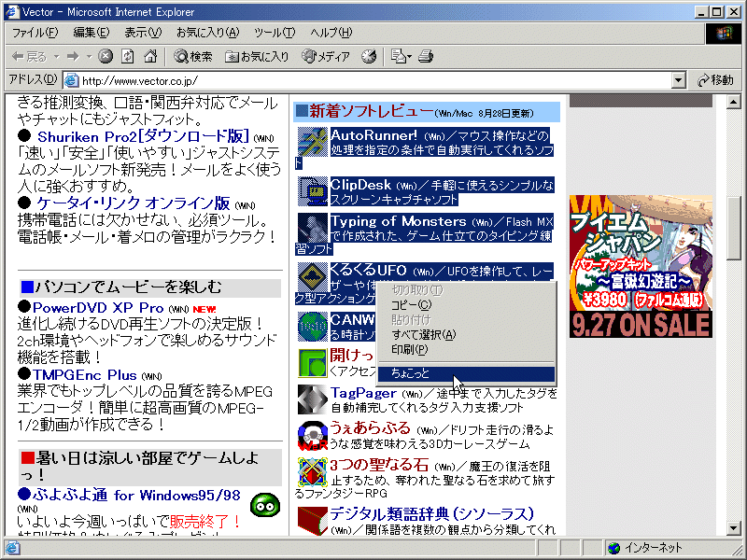Open the 3つの聖なる石 review link
The width and height of the screenshot is (747, 560).
point(379,464)
